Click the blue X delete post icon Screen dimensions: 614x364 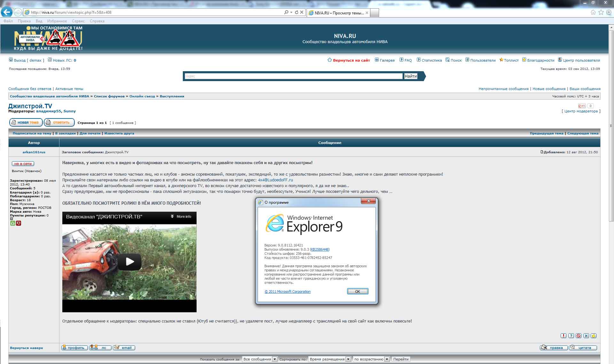[x=586, y=336]
